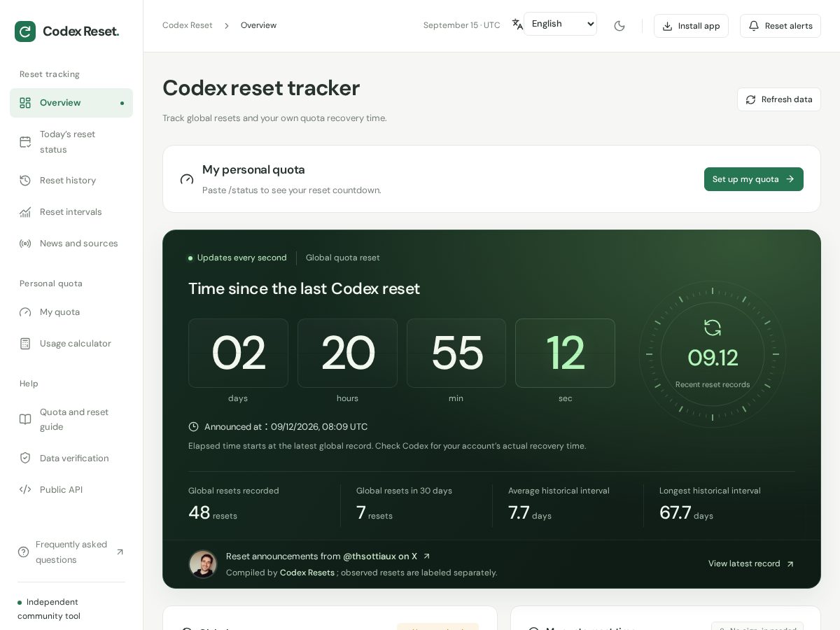Click the personal quota gauge icon
Viewport: 840px width, 630px height.
pos(187,179)
